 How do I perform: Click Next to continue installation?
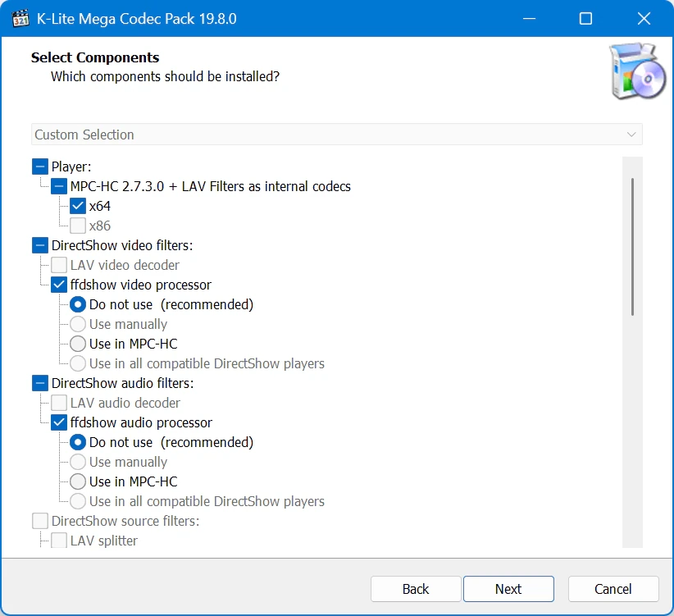tap(508, 589)
